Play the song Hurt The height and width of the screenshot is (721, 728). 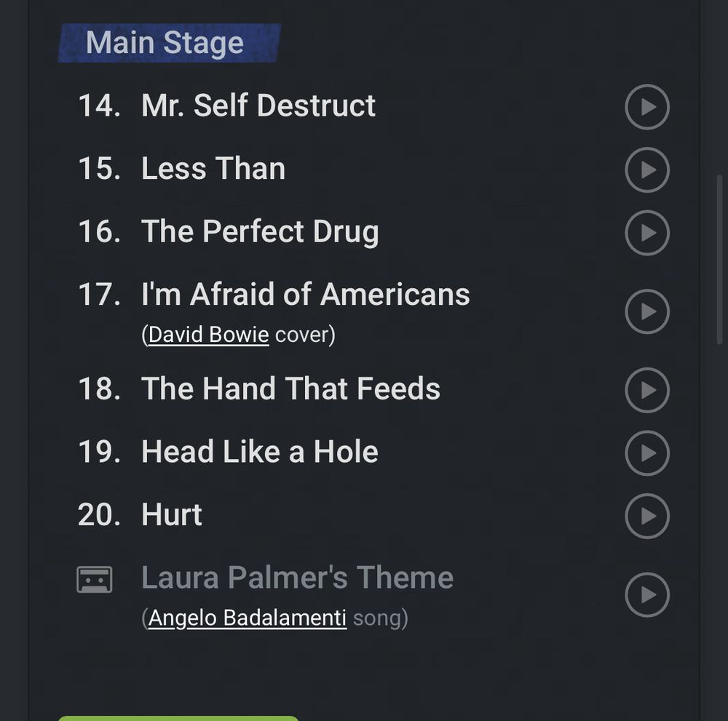point(646,516)
